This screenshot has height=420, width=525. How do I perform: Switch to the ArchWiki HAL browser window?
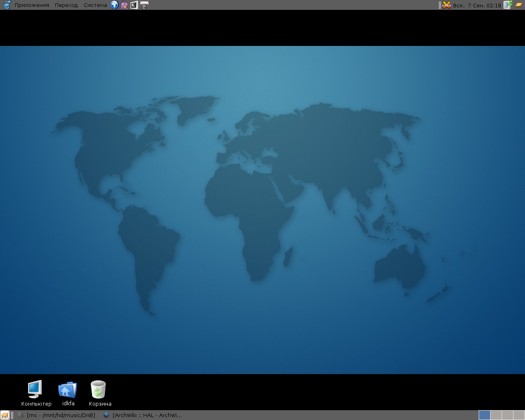[x=143, y=415]
